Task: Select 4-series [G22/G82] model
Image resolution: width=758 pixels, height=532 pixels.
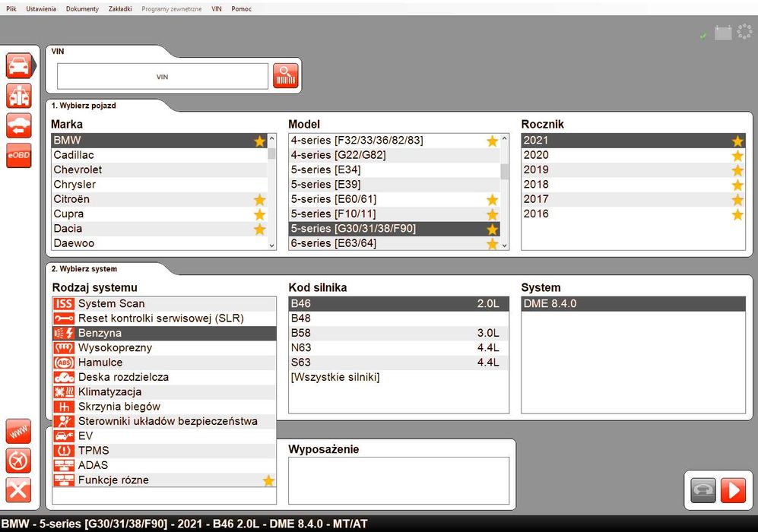Action: [395, 155]
